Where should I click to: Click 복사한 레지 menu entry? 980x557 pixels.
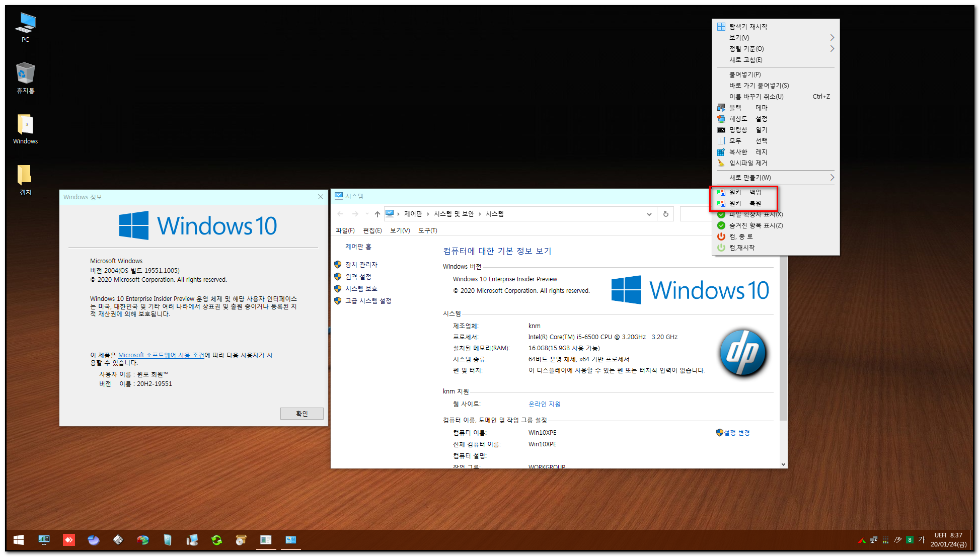[776, 152]
